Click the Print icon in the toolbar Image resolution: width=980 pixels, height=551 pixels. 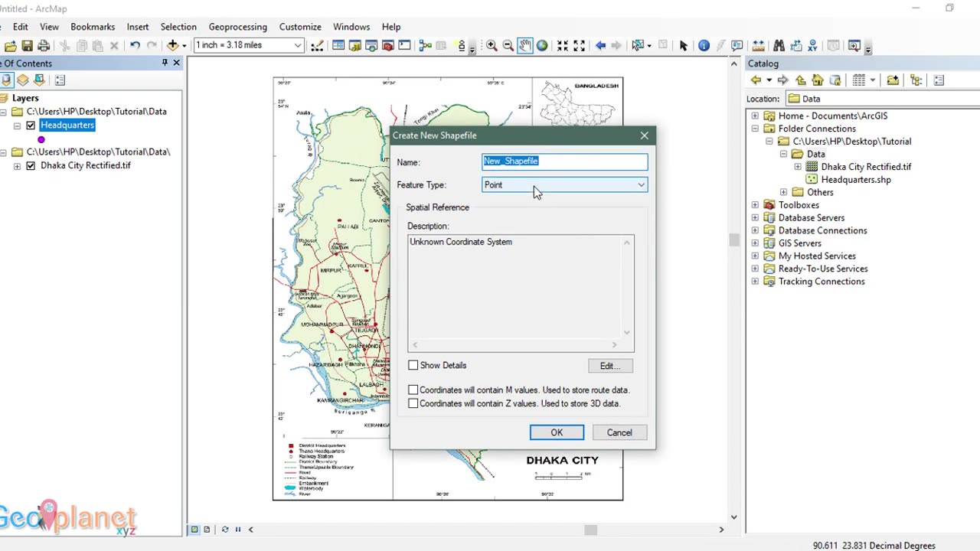(x=44, y=46)
